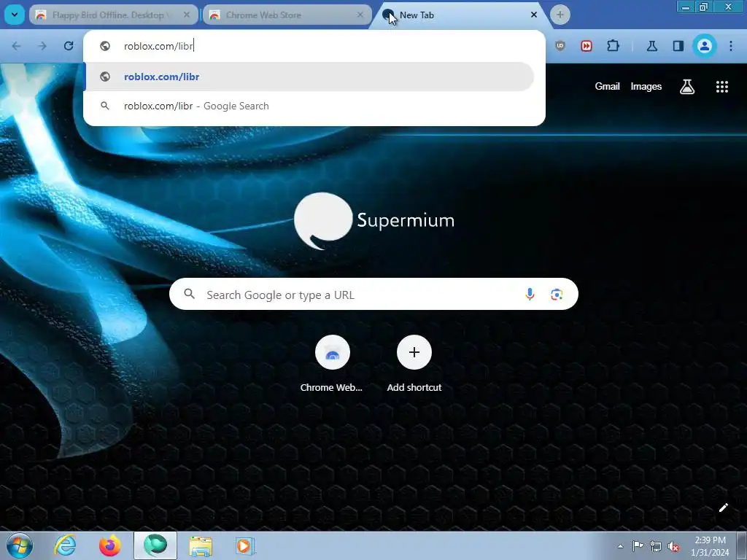The height and width of the screenshot is (560, 747).
Task: Click the Search Google or type a URL box
Action: pyautogui.click(x=373, y=295)
